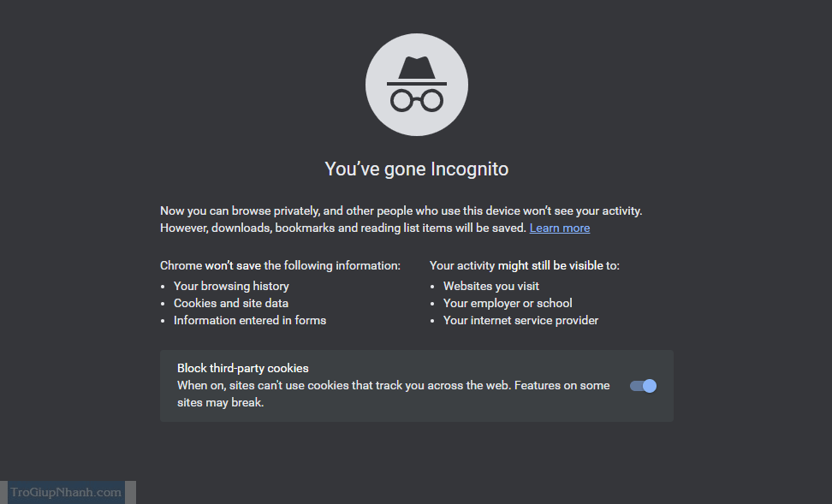Click the "Chrome won't save the following information" heading

tap(280, 265)
